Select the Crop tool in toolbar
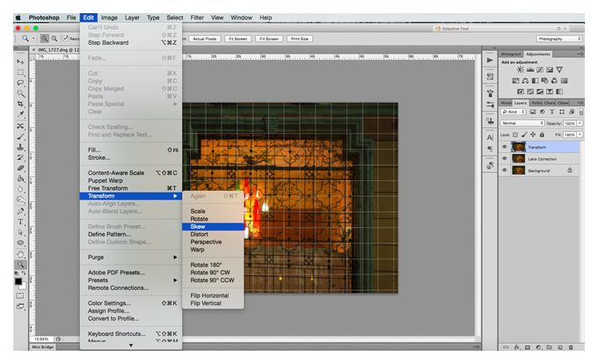The height and width of the screenshot is (364, 598). tap(20, 104)
